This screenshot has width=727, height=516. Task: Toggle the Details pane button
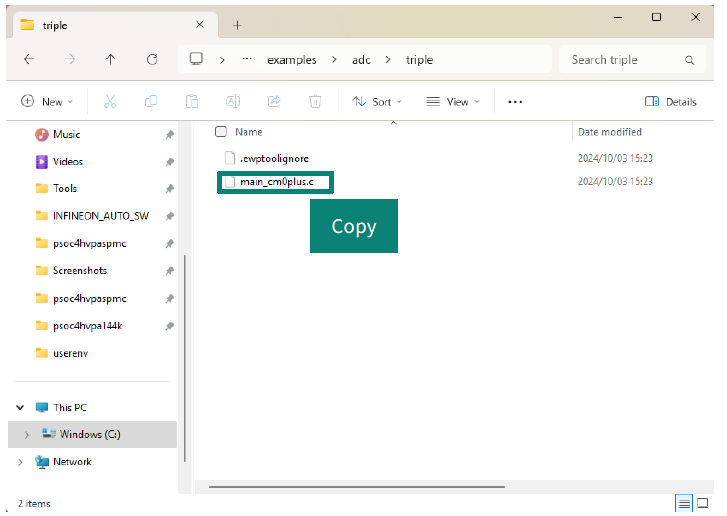point(670,102)
